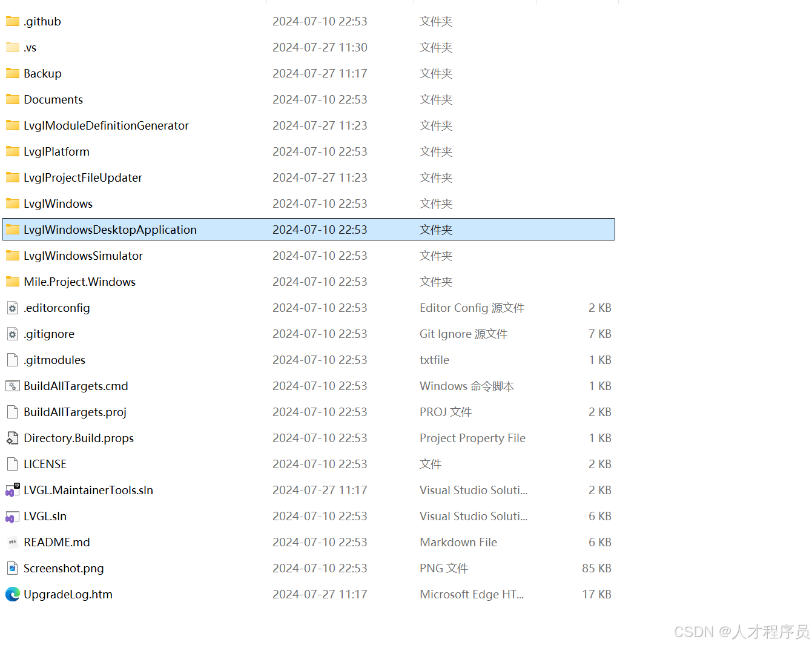Click the Documents folder icon
The image size is (812, 645).
(x=13, y=99)
